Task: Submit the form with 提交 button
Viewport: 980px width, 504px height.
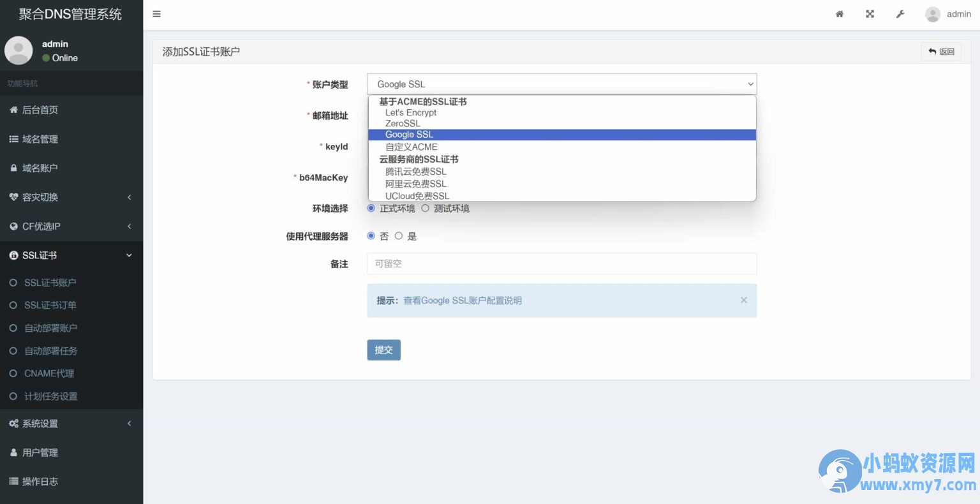Action: (x=383, y=350)
